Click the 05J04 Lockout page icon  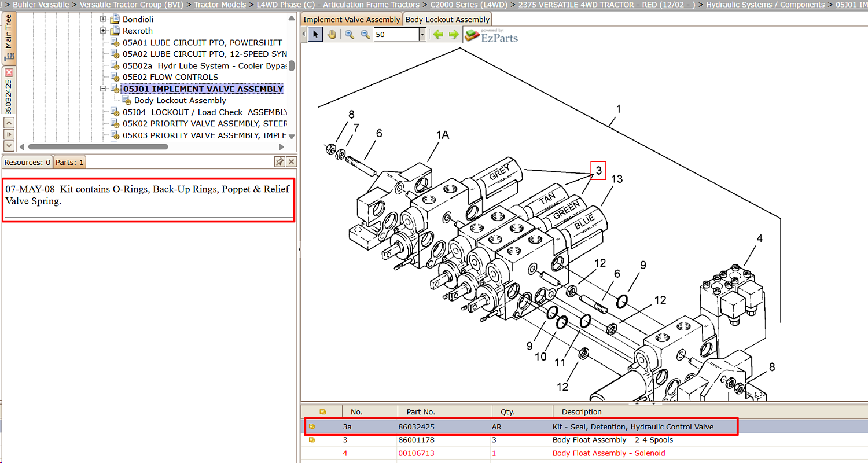point(115,112)
